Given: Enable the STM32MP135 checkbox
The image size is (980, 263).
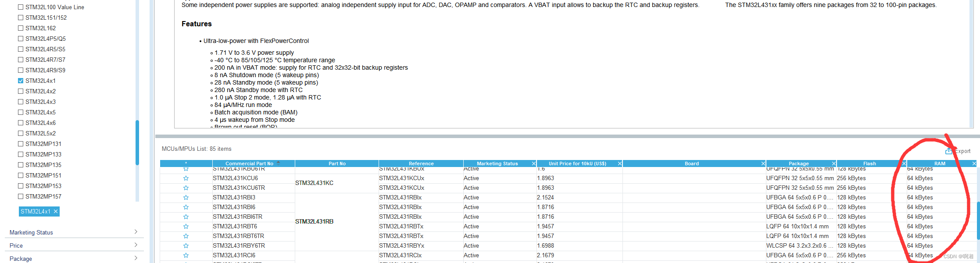Looking at the screenshot, I should pos(21,165).
